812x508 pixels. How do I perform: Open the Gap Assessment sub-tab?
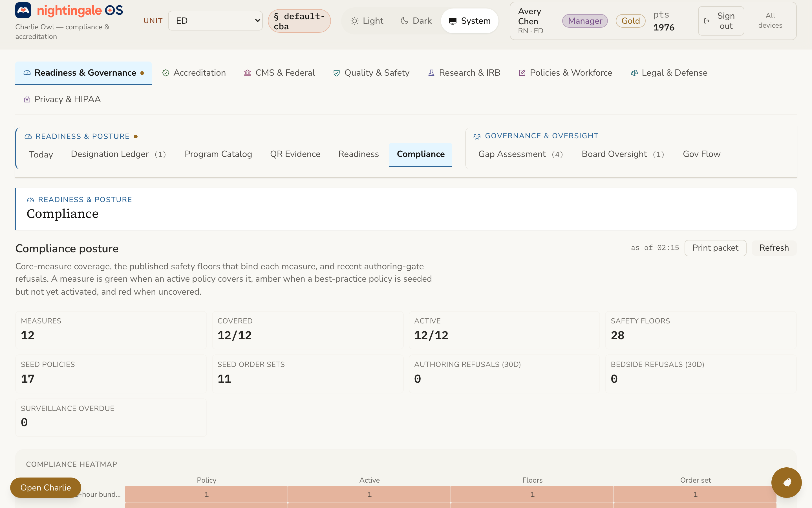coord(520,154)
